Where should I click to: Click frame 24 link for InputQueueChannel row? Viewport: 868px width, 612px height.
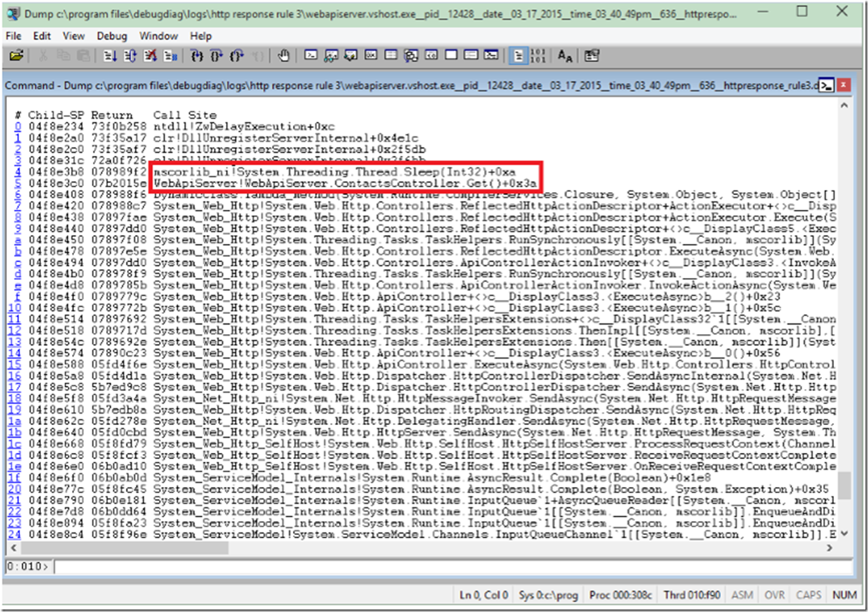(x=15, y=534)
